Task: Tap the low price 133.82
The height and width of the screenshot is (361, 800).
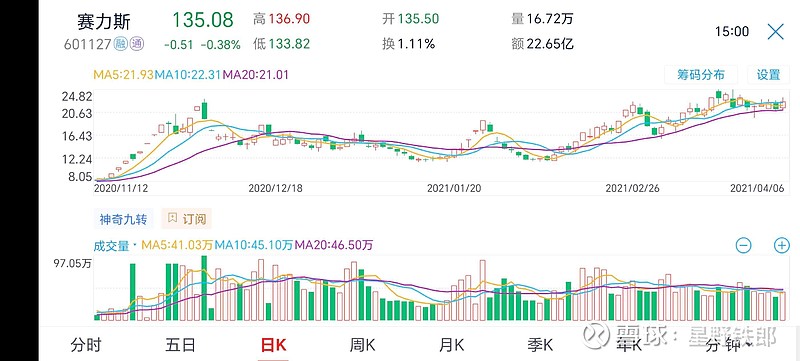Action: click(289, 44)
